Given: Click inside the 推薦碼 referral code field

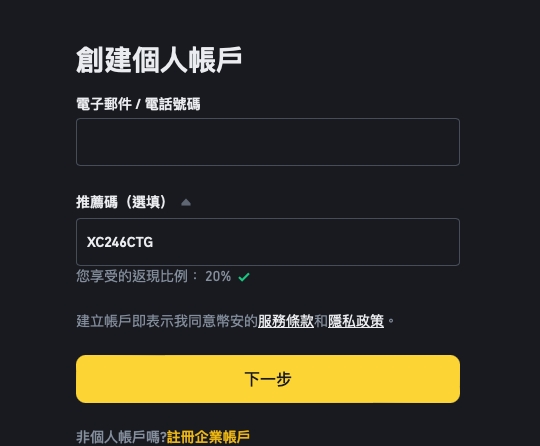Looking at the screenshot, I should (x=268, y=242).
